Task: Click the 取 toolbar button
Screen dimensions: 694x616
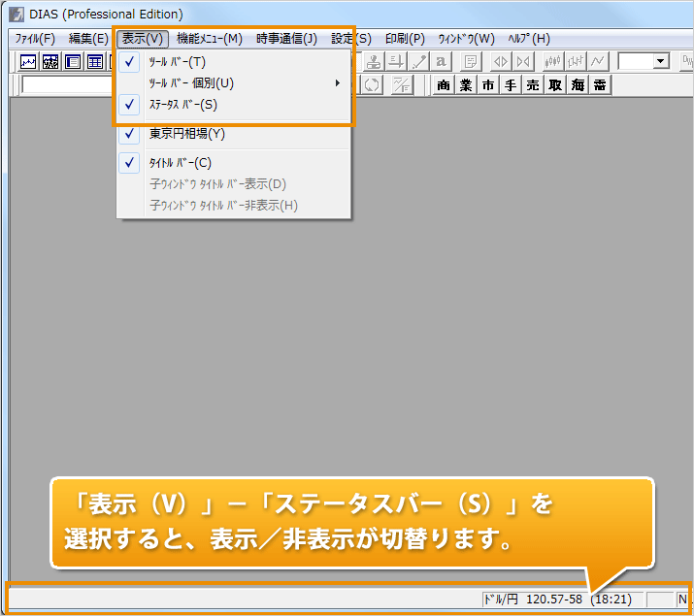Action: pos(555,85)
